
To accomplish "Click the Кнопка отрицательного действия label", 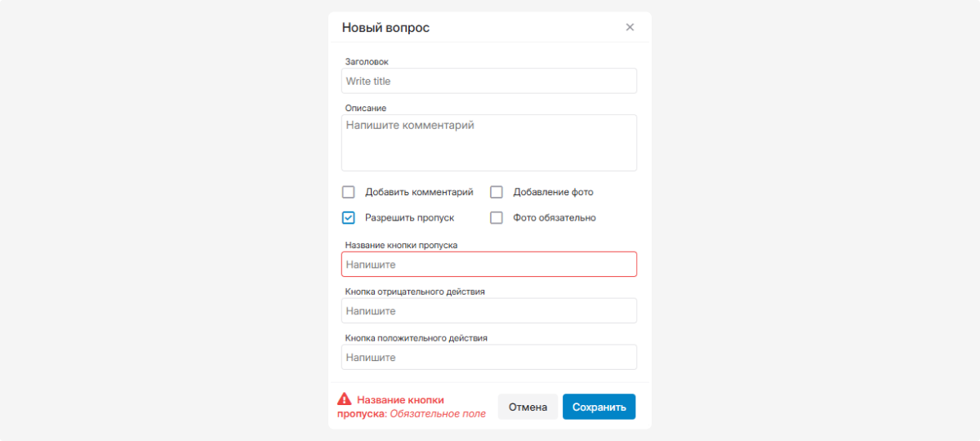I will tap(415, 292).
